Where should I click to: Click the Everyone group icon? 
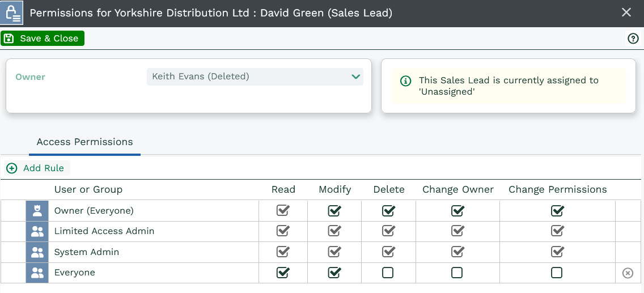click(37, 273)
